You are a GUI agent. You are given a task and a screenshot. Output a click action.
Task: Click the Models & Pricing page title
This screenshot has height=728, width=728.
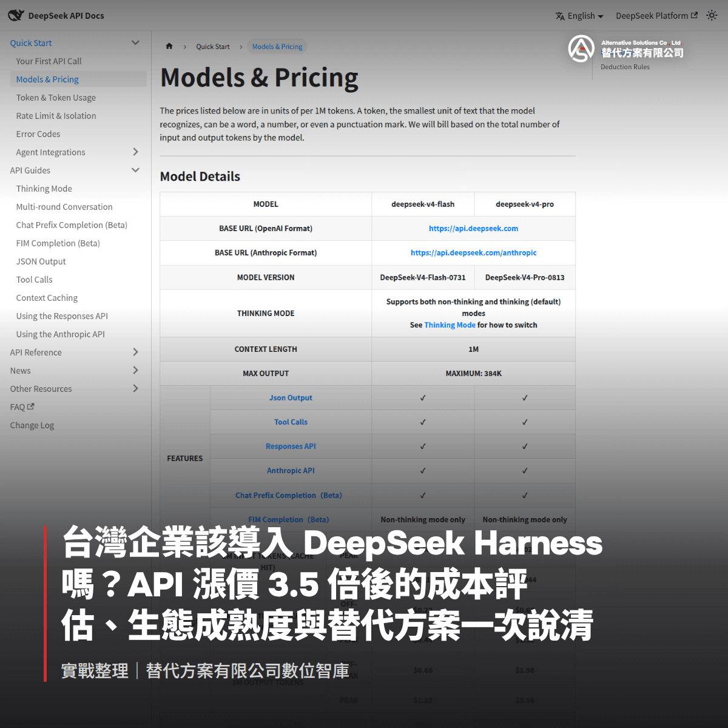pos(259,78)
